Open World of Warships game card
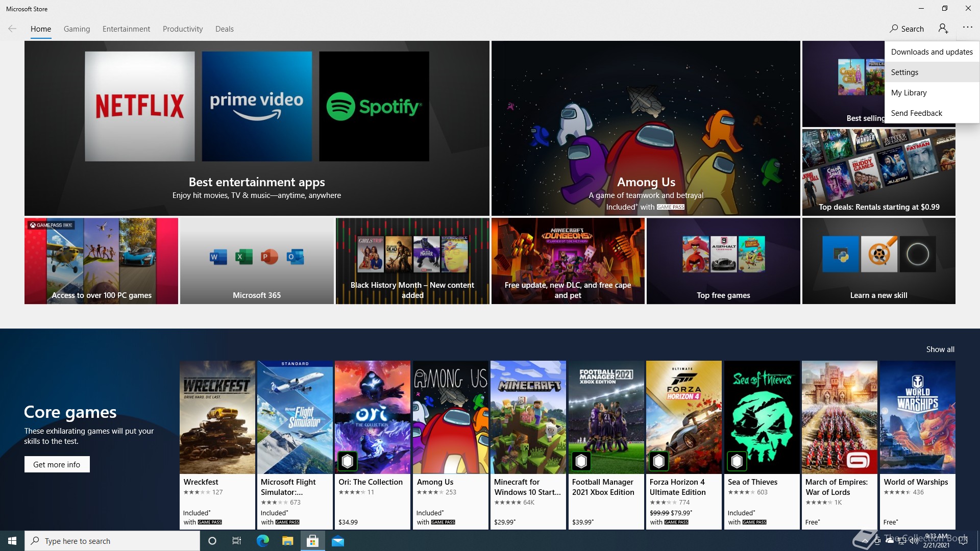980x551 pixels. click(x=917, y=445)
